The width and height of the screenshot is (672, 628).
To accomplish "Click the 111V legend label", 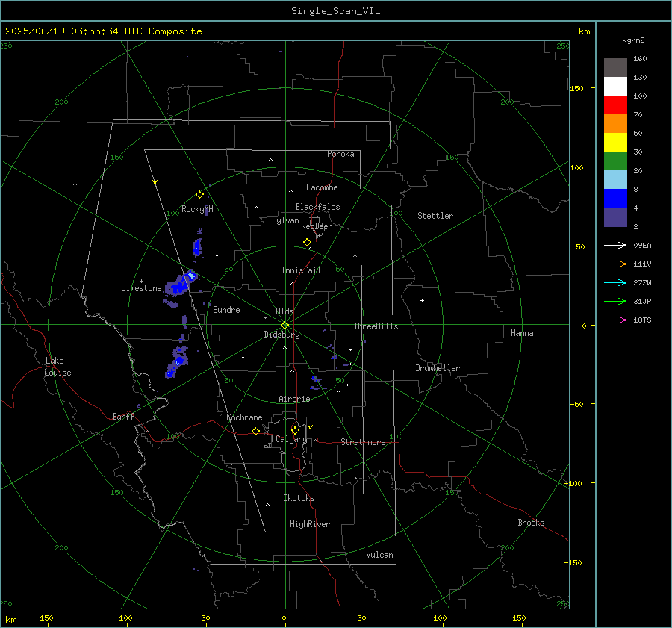I will point(642,264).
